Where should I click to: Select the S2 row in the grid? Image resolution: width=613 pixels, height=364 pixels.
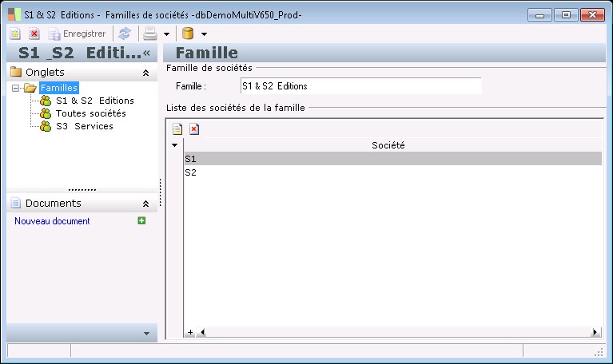pyautogui.click(x=393, y=172)
